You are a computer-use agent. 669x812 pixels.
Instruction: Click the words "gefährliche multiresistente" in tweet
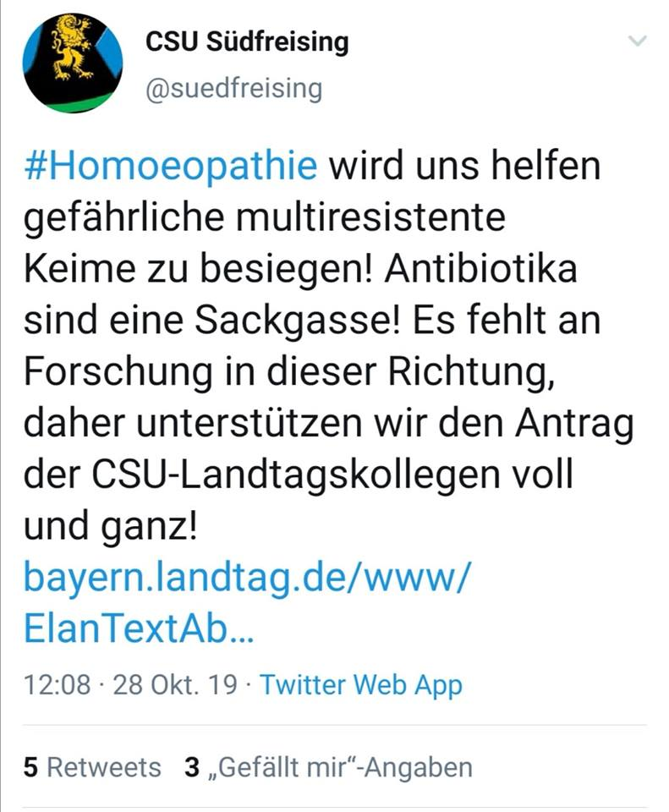[x=265, y=217]
